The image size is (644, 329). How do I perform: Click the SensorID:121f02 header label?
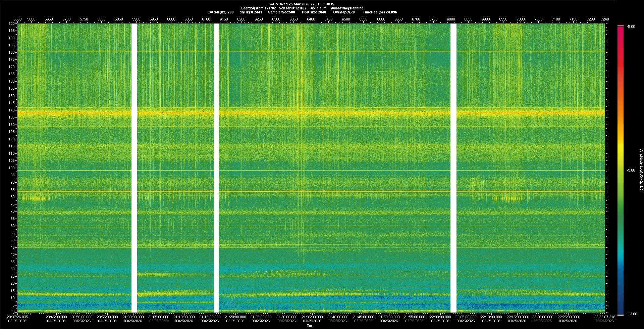pyautogui.click(x=292, y=8)
